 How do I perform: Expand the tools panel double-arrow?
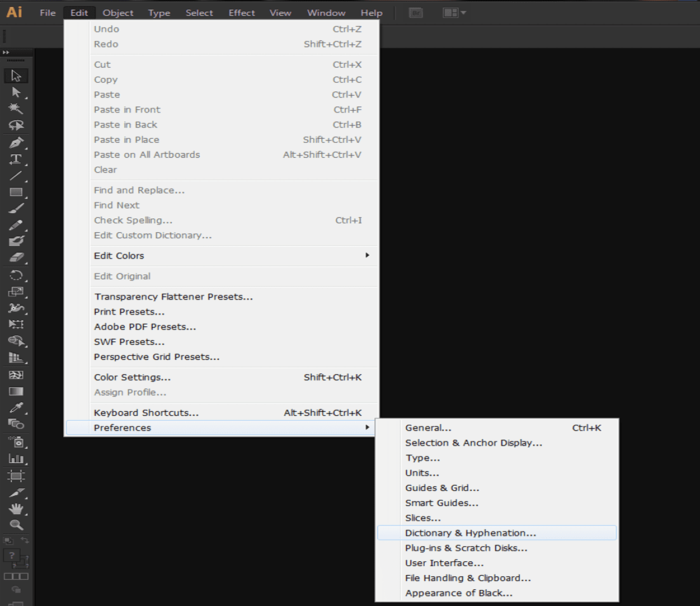pyautogui.click(x=6, y=53)
